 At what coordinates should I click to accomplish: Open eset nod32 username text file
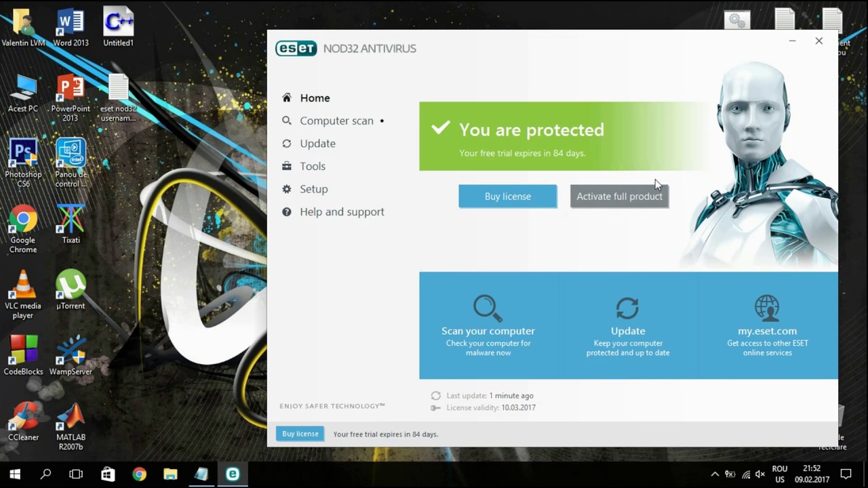click(x=118, y=98)
